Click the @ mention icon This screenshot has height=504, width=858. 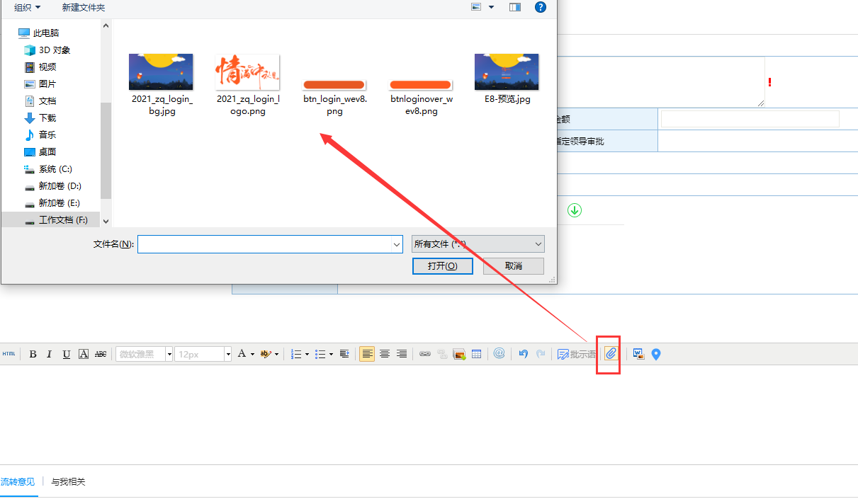pyautogui.click(x=499, y=353)
